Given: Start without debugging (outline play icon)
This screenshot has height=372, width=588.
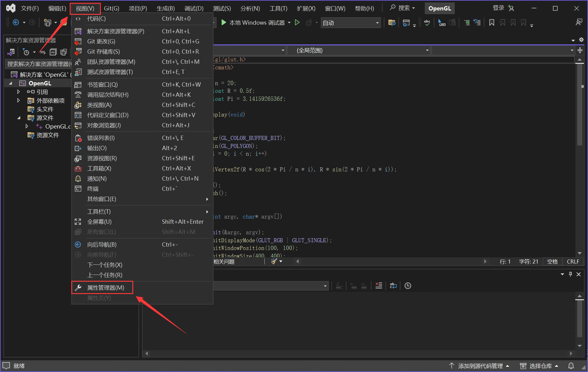Looking at the screenshot, I should coord(297,22).
